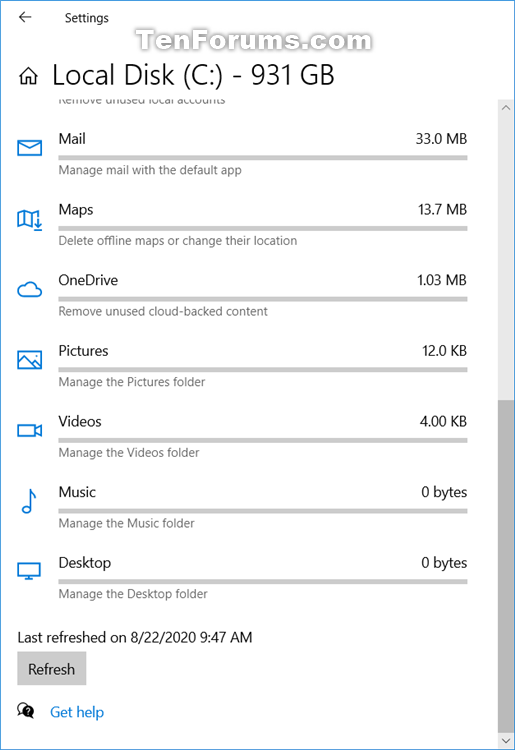This screenshot has width=515, height=750.
Task: Click the Music note icon
Action: [29, 501]
